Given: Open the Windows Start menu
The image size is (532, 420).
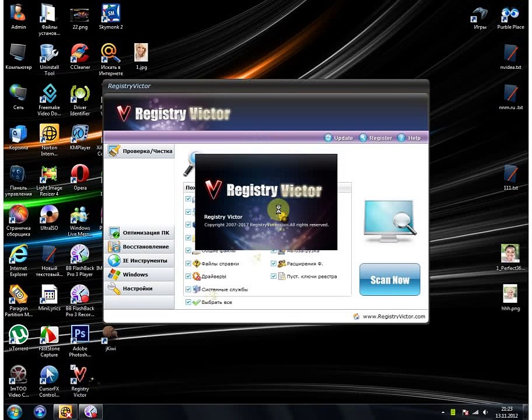Looking at the screenshot, I should coord(14,412).
